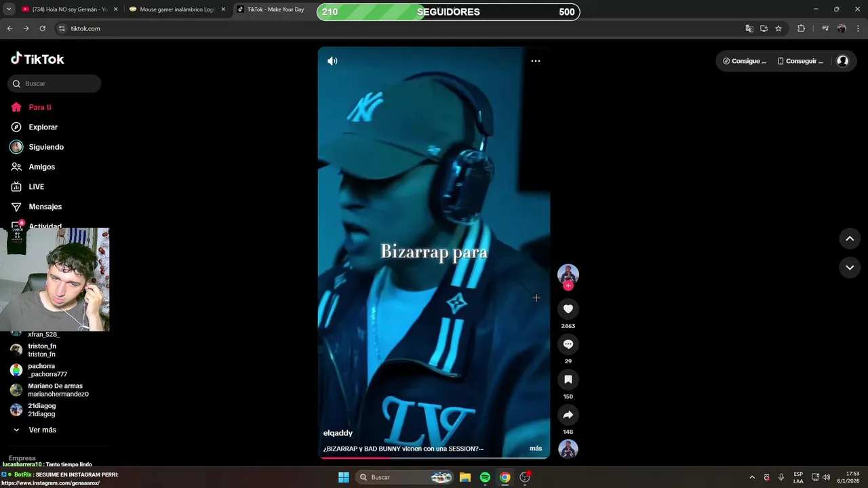This screenshot has height=488, width=868.
Task: Focus the TikTok Buscar search field
Action: coord(54,83)
